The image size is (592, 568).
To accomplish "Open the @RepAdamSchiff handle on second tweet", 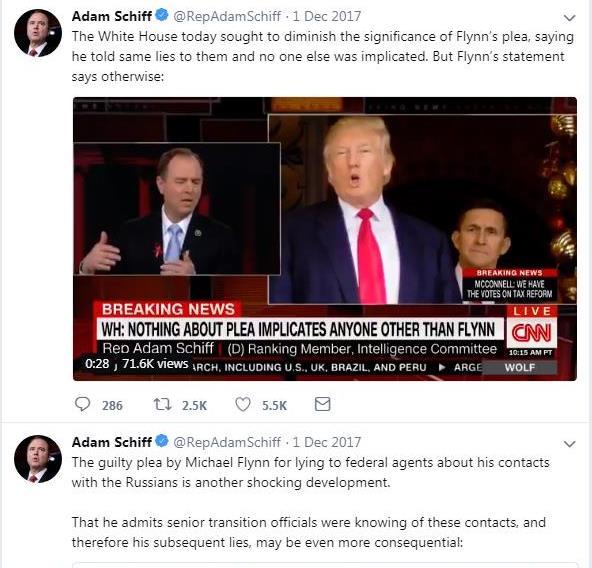I will 227,442.
